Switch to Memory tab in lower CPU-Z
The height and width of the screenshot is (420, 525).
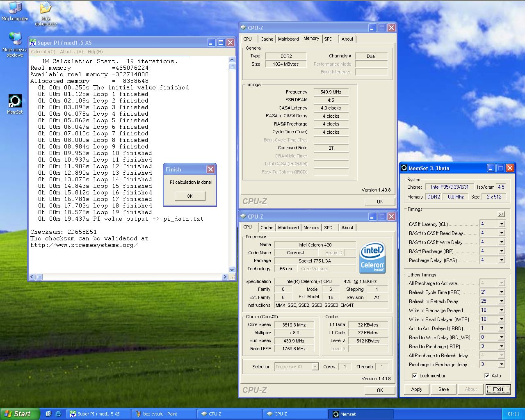(x=311, y=228)
